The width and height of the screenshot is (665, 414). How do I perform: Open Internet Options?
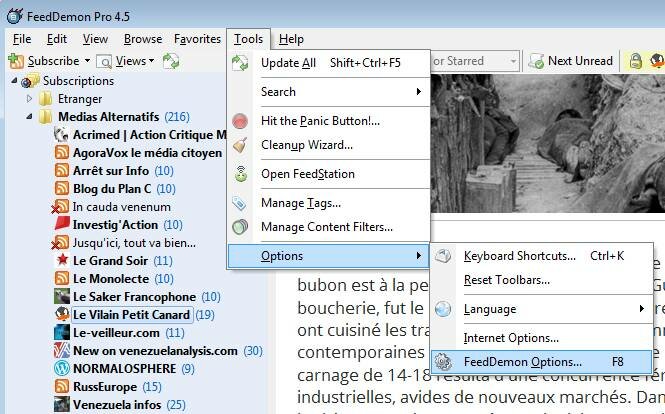pos(542,338)
